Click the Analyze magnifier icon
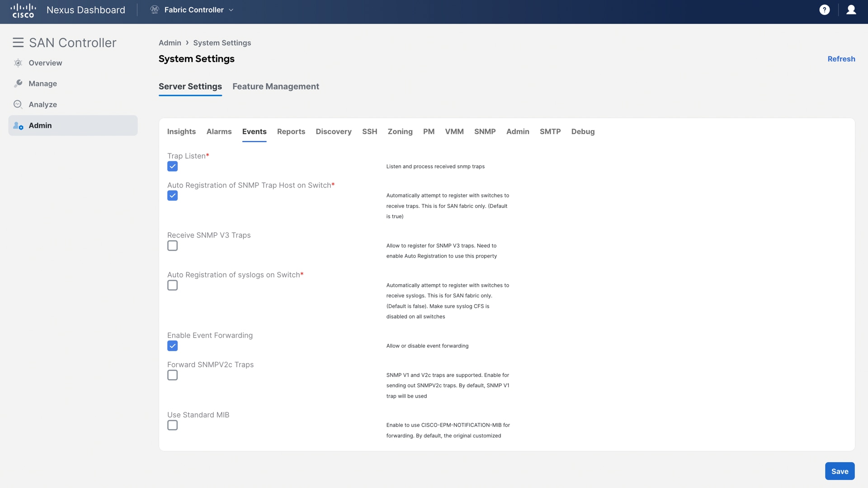868x488 pixels. 18,104
